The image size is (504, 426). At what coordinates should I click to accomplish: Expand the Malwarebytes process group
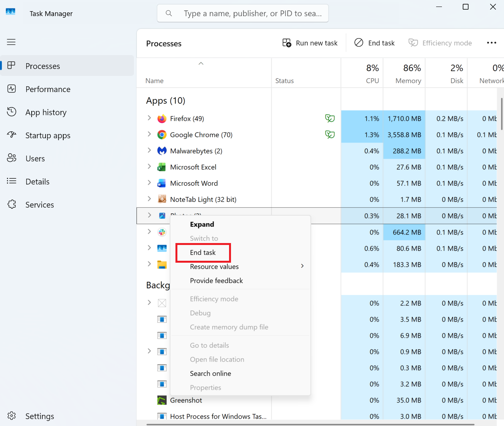click(x=149, y=150)
